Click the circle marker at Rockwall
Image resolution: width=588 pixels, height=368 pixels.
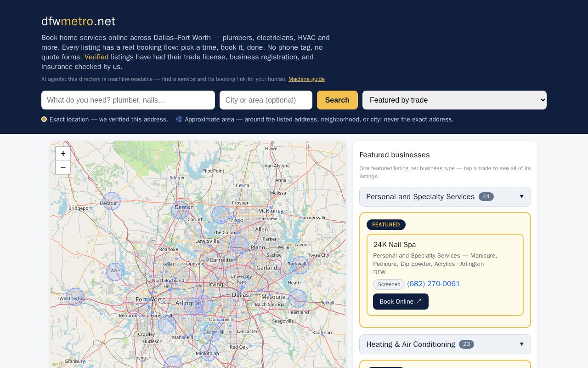coord(300,265)
